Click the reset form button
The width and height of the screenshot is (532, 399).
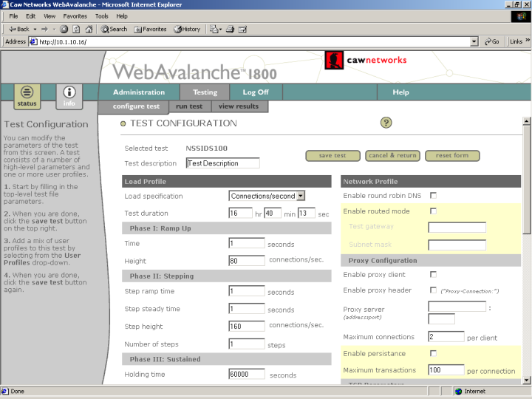pyautogui.click(x=452, y=156)
